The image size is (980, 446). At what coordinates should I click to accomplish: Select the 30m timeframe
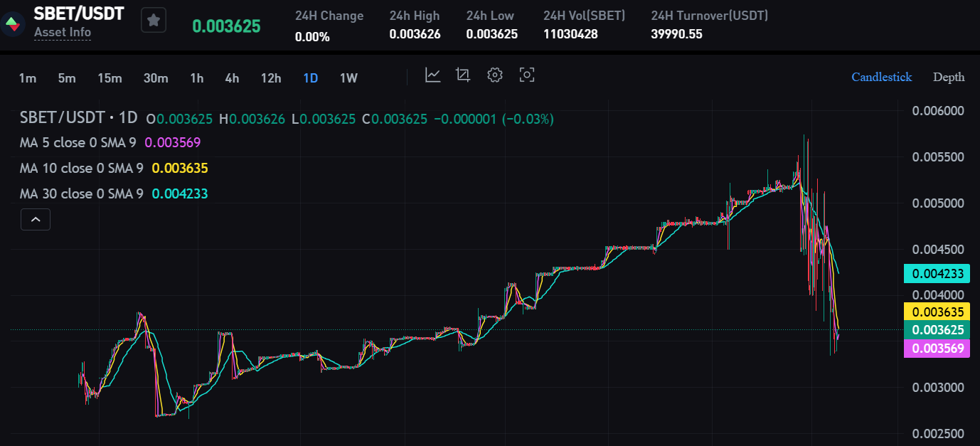point(156,78)
